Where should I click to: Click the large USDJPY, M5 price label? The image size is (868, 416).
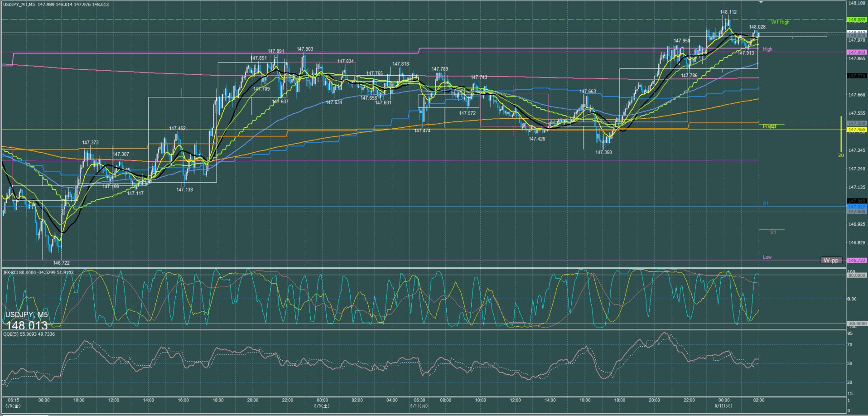pos(26,320)
